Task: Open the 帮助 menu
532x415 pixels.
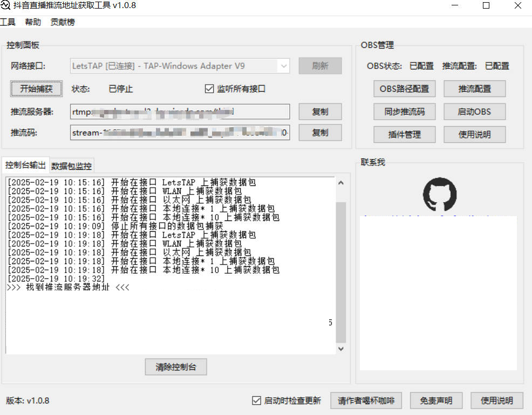Action: tap(33, 22)
